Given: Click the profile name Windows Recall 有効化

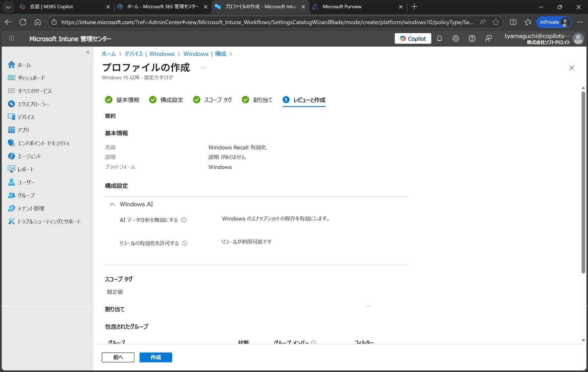Looking at the screenshot, I should (x=237, y=148).
